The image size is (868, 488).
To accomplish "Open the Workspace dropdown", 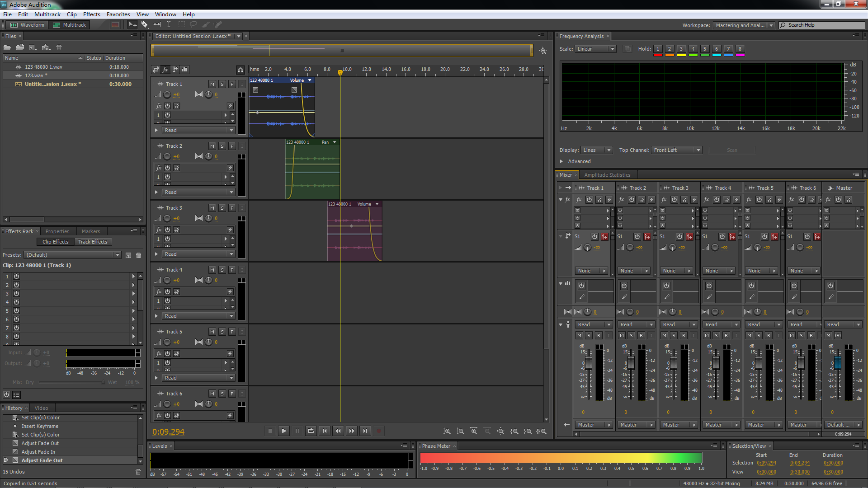I will click(x=744, y=25).
